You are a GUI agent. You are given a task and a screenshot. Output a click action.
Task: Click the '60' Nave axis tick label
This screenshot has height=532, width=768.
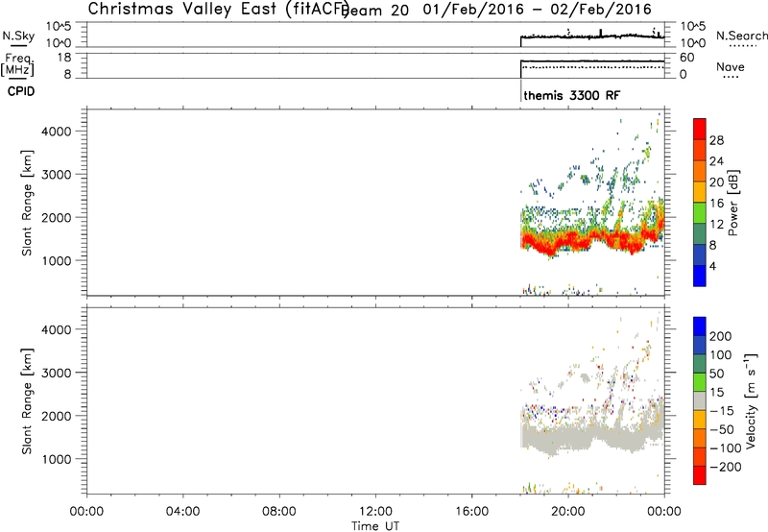pyautogui.click(x=686, y=58)
